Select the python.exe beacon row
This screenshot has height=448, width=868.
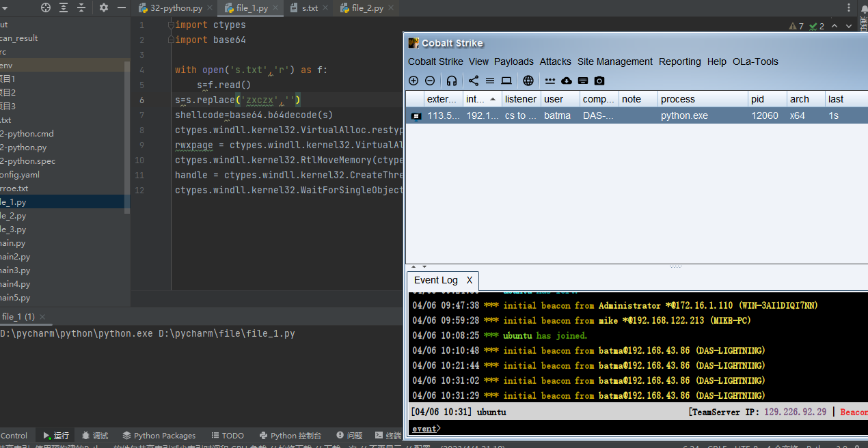click(637, 115)
